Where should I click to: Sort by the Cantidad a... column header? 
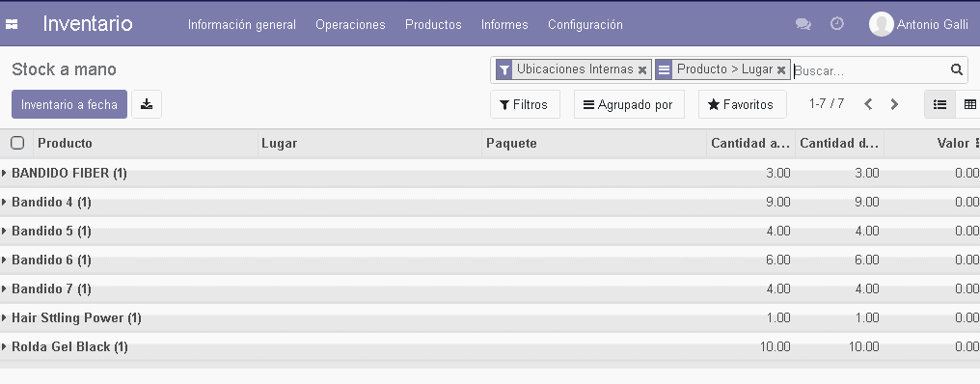tap(750, 143)
